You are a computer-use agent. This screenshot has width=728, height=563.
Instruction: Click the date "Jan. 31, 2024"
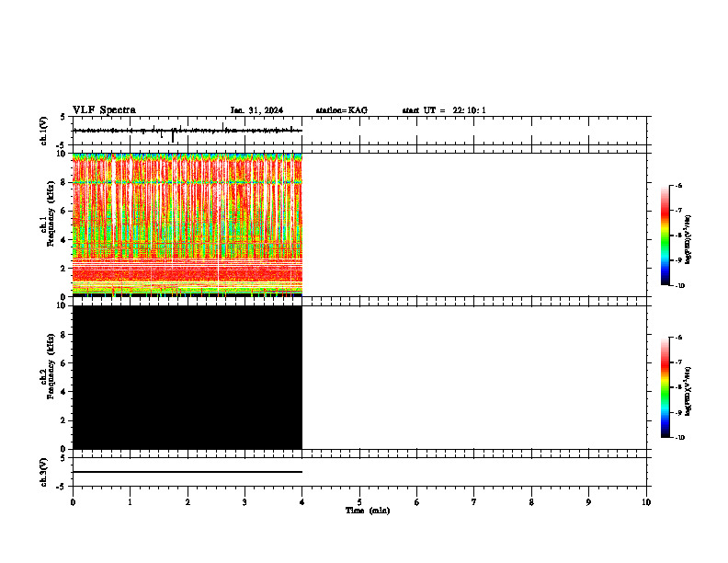(x=256, y=110)
